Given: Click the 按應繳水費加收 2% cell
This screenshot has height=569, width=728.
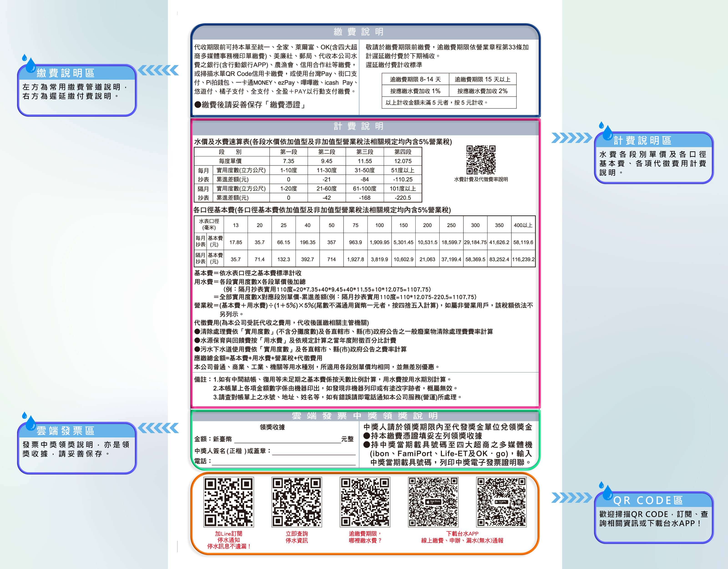Looking at the screenshot, I should coord(483,91).
